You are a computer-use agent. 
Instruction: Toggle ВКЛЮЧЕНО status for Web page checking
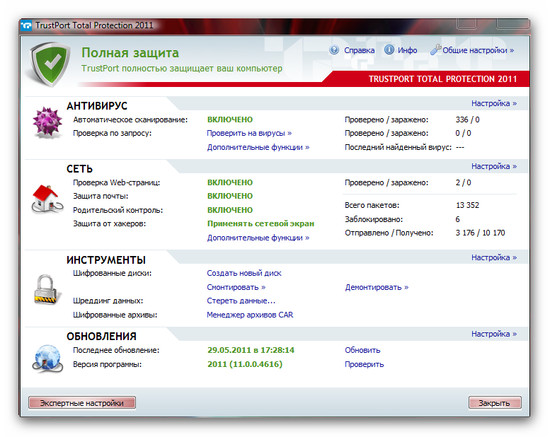point(230,182)
